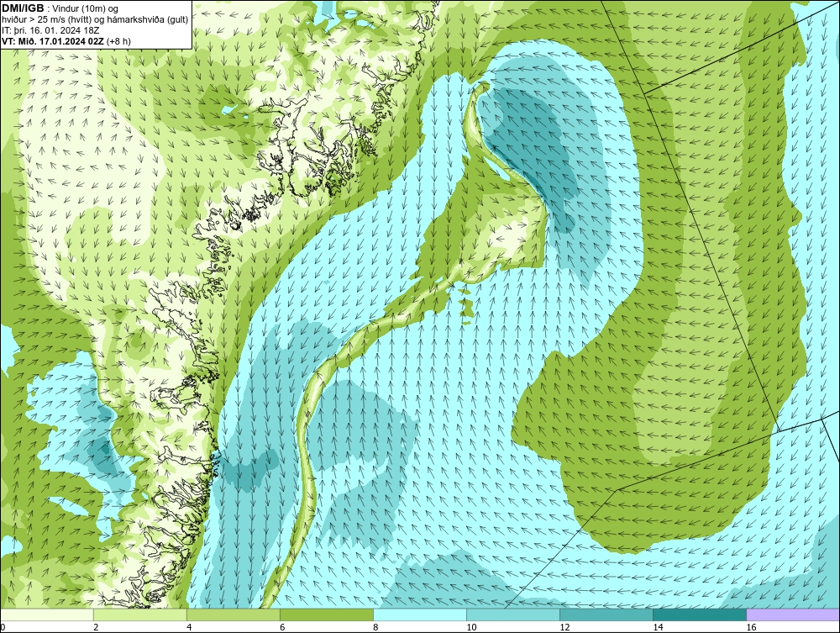Click the 'DMI/IGB' title in the header

(23, 8)
